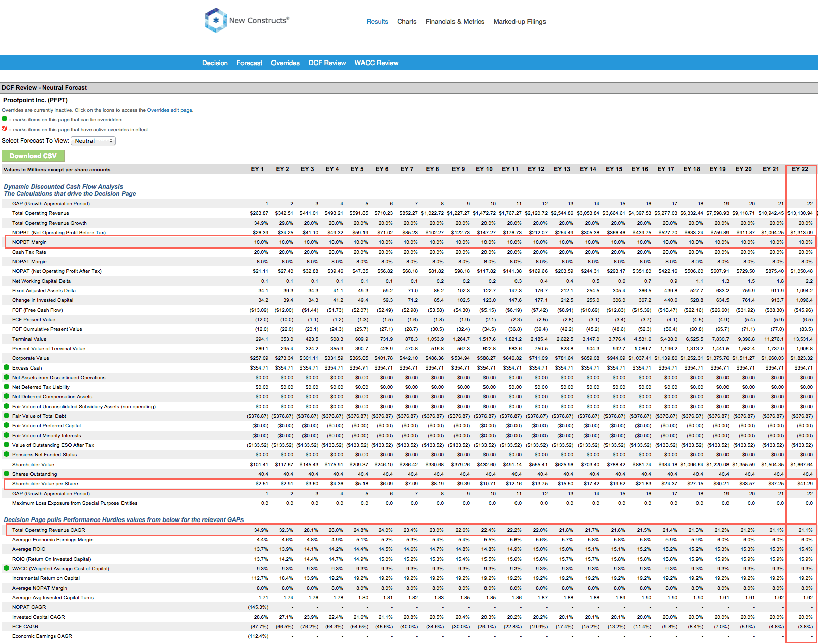Open the Results tab
Image resolution: width=818 pixels, height=644 pixels.
[x=377, y=21]
